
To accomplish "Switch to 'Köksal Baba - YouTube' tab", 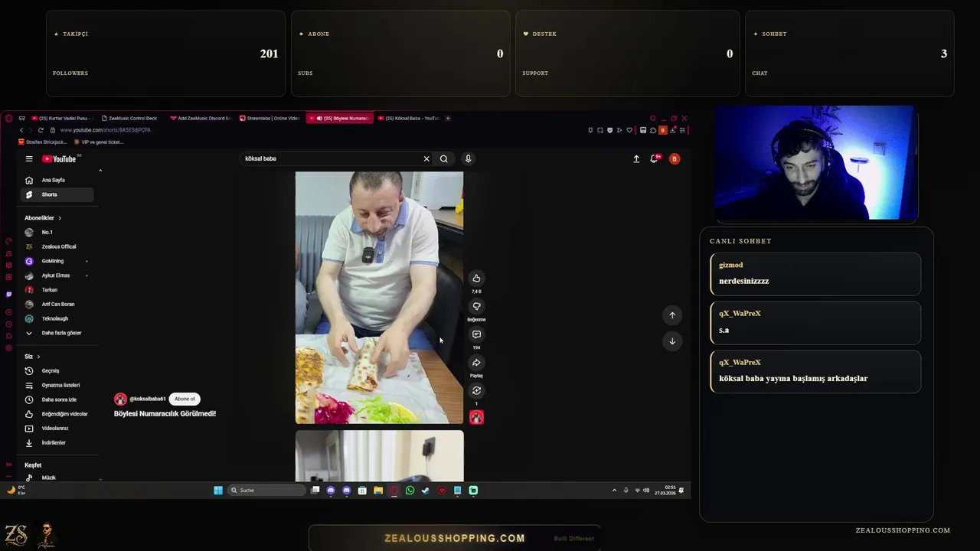I will tap(408, 119).
